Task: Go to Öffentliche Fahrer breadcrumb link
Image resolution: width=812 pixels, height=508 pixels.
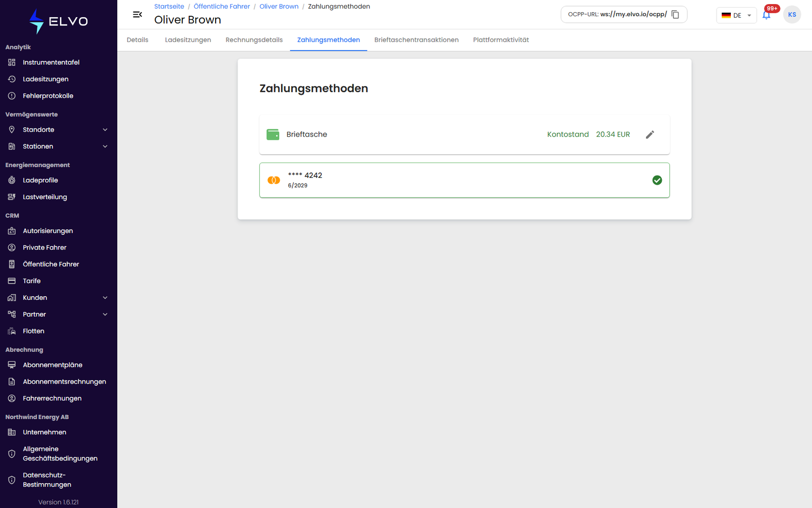Action: coord(222,7)
